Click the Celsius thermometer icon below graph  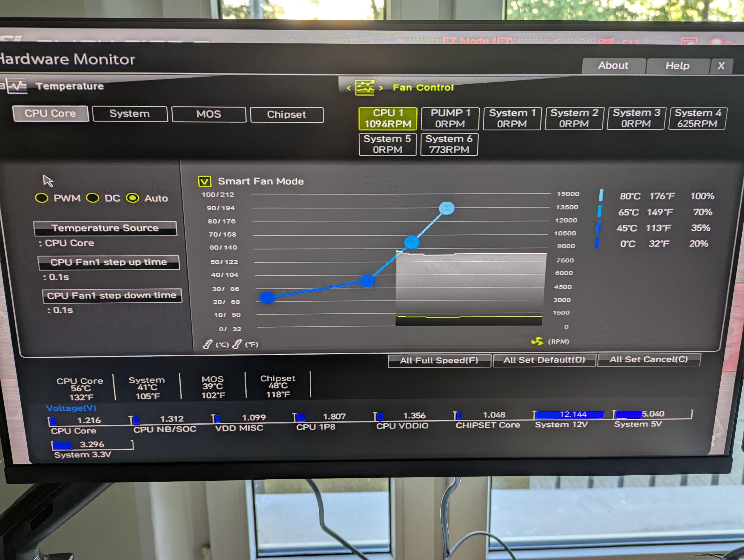(x=207, y=344)
